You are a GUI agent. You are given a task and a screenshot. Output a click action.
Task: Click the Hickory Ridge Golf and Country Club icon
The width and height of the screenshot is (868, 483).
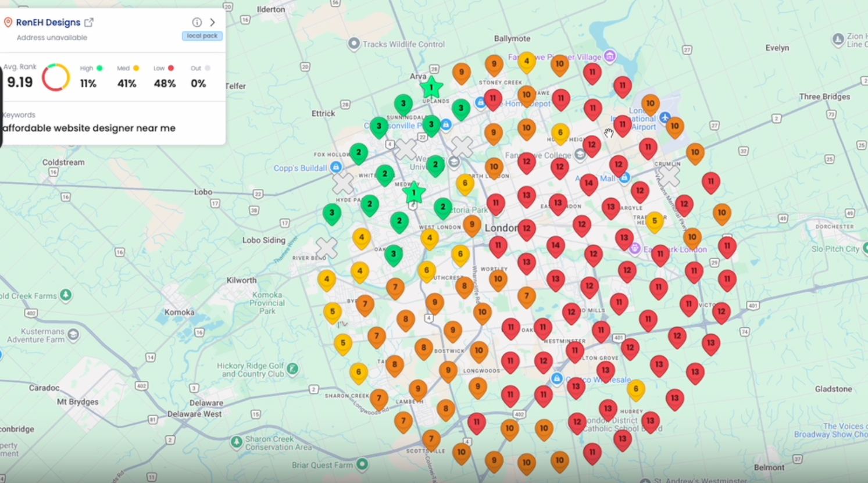tap(292, 368)
